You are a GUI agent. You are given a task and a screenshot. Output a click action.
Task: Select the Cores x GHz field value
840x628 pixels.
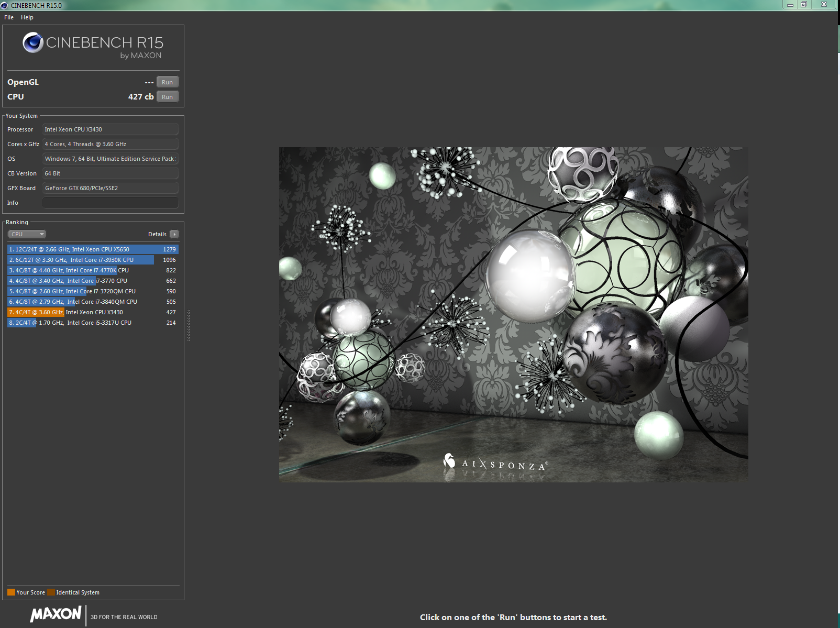pyautogui.click(x=110, y=144)
